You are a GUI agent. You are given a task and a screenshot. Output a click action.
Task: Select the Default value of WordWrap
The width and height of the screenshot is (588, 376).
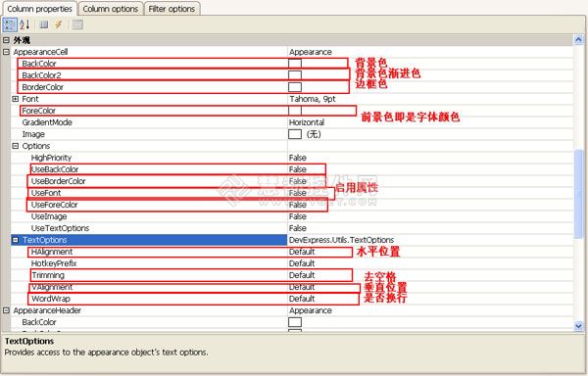(x=302, y=299)
